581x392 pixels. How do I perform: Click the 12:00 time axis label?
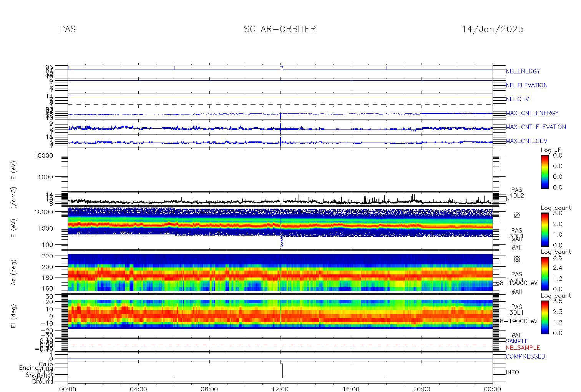click(280, 389)
